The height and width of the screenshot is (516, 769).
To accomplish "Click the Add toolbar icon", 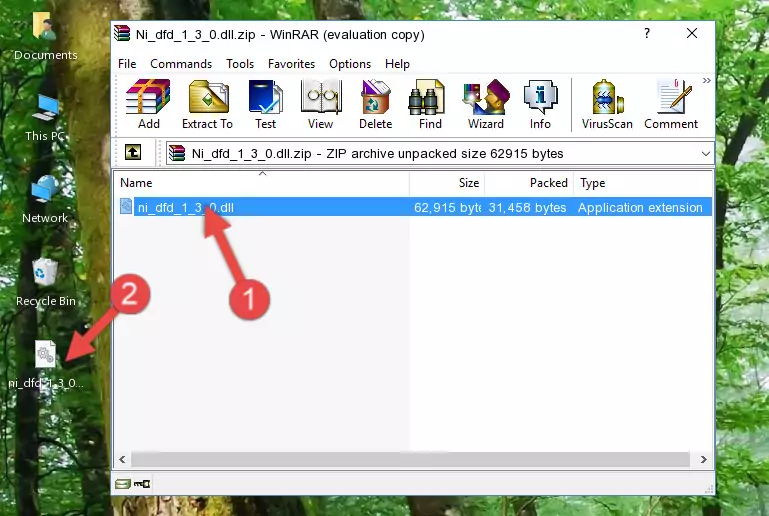I will coord(148,104).
